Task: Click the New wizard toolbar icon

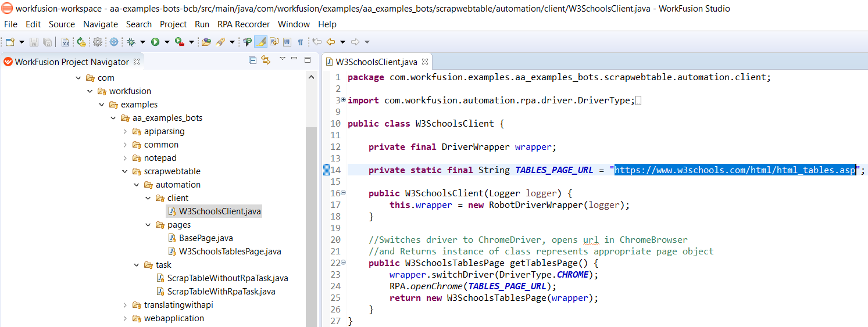Action: click(10, 42)
